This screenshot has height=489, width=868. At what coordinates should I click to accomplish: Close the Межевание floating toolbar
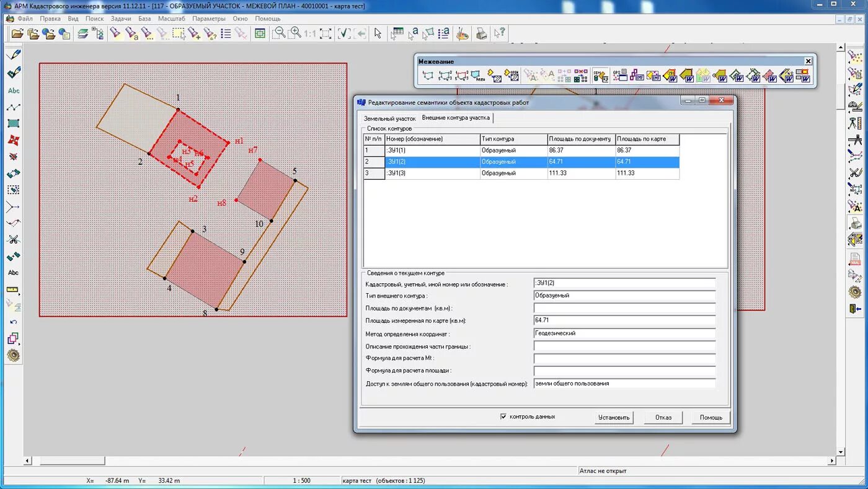click(x=808, y=61)
